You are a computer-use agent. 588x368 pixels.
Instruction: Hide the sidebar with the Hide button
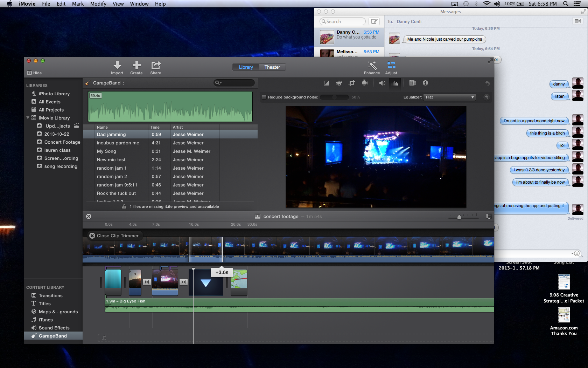[34, 73]
